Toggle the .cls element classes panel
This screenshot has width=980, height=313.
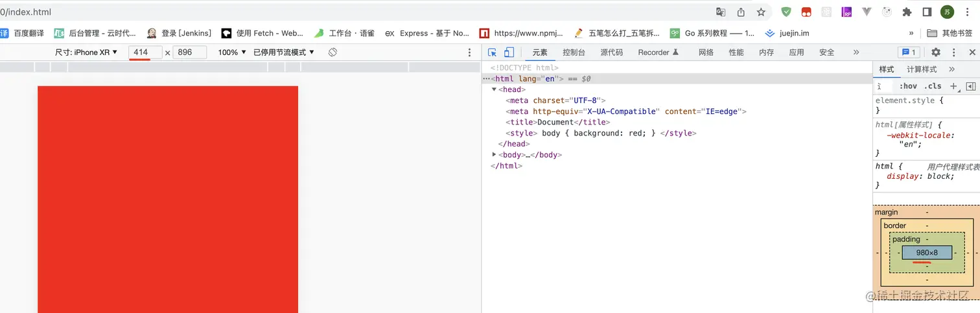(933, 86)
